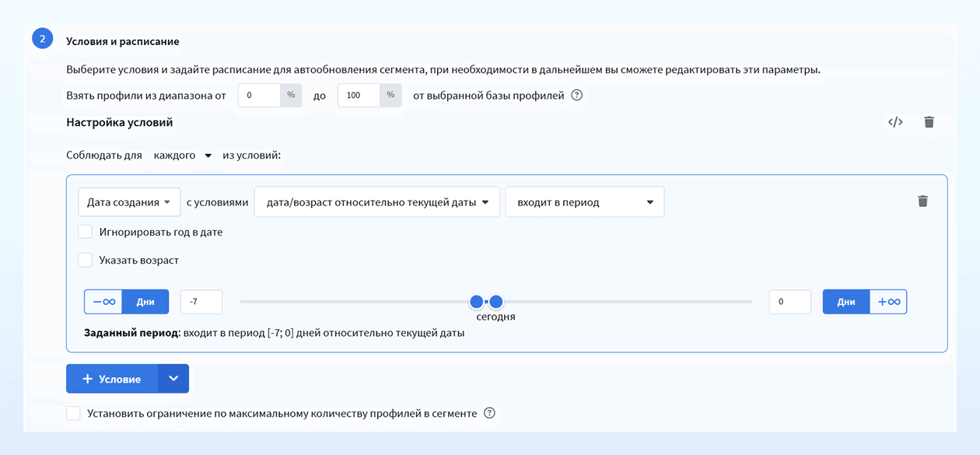980x455 pixels.
Task: Click the left slider handle
Action: point(477,302)
